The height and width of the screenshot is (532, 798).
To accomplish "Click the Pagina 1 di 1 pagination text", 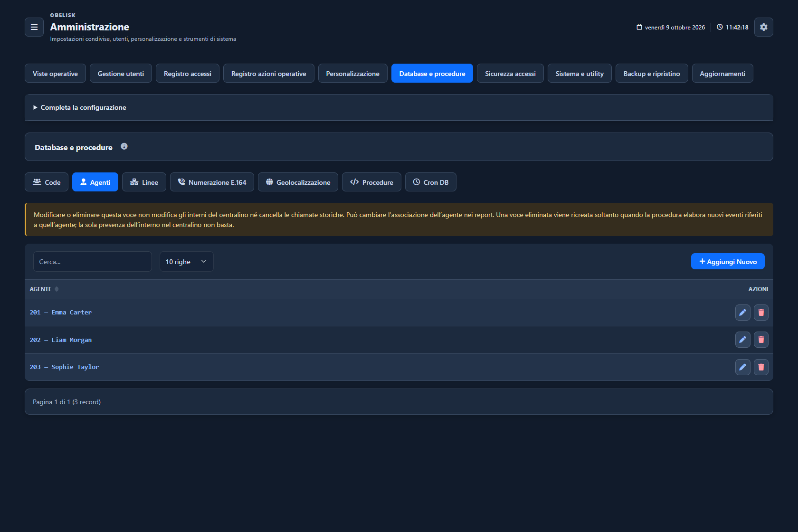I will coord(66,402).
